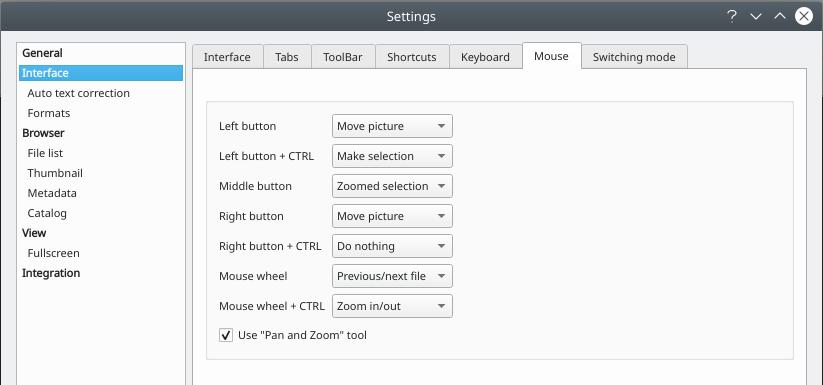The height and width of the screenshot is (385, 823).
Task: Open Formats settings in sidebar
Action: coord(101,113)
